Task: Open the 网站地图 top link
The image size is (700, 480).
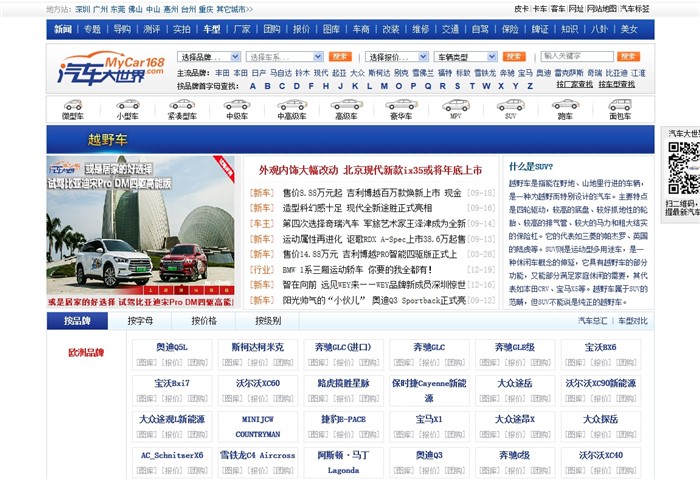Action: coord(601,8)
